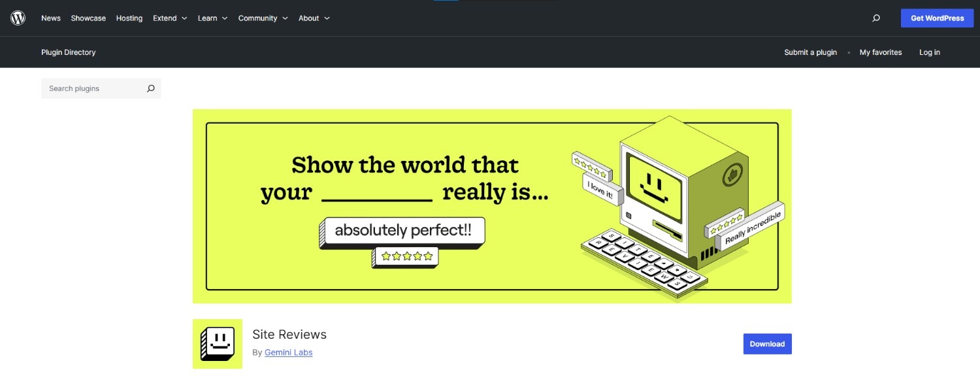The image size is (980, 376).
Task: Submit search with plugin search magnifier icon
Action: [151, 88]
